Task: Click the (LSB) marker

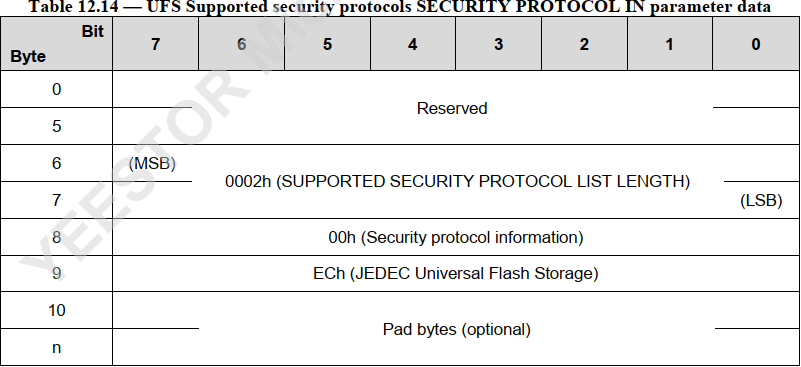Action: click(761, 200)
